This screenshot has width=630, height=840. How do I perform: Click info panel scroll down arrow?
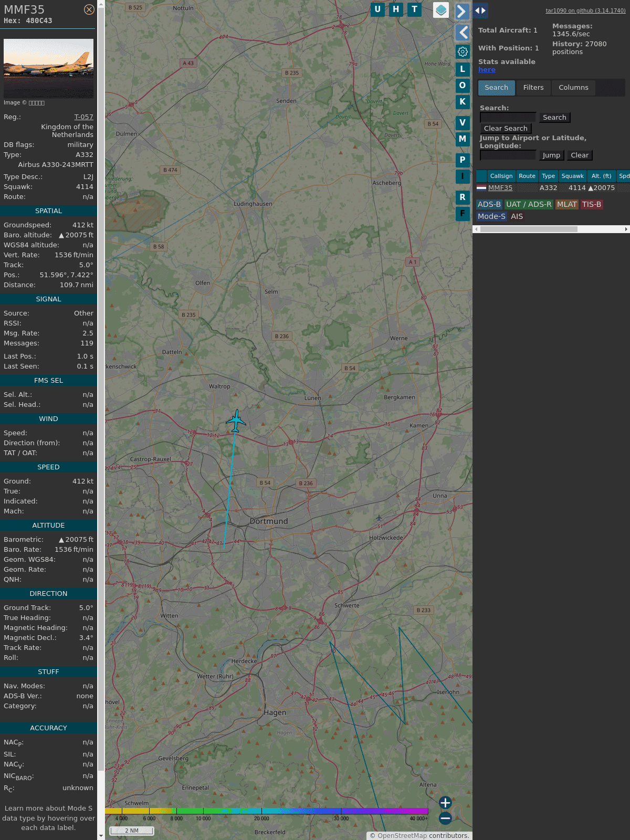coord(101,836)
